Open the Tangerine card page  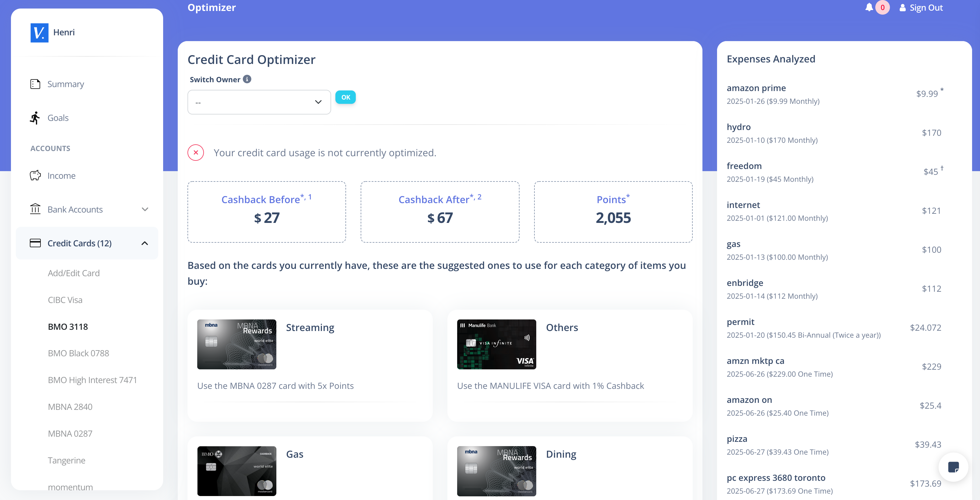click(67, 460)
